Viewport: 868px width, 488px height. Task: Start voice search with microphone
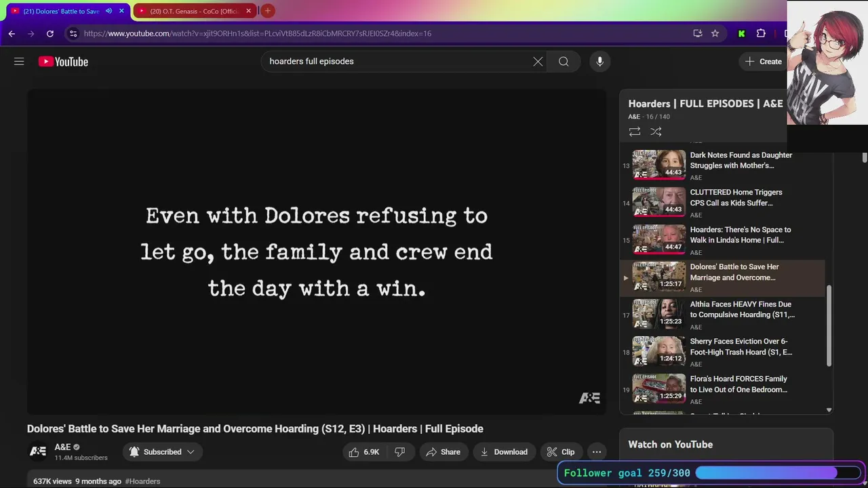click(599, 62)
